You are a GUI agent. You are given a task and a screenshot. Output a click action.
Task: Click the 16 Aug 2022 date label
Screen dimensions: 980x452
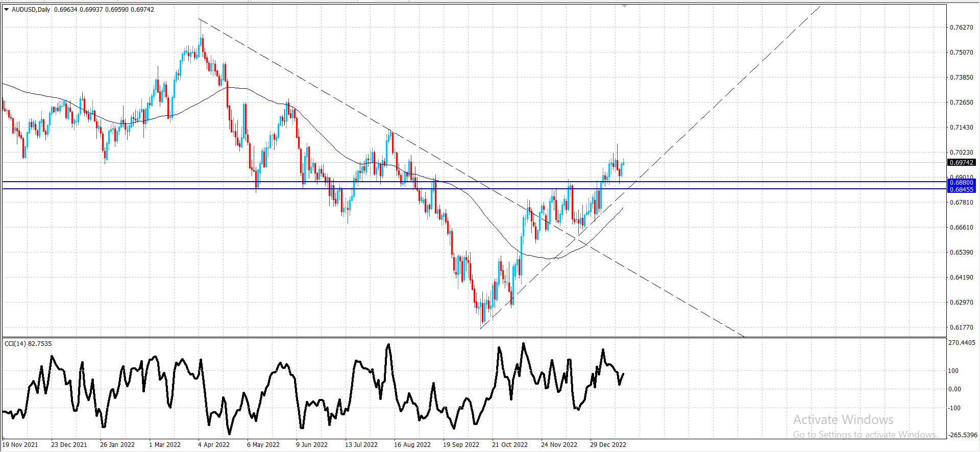point(412,445)
